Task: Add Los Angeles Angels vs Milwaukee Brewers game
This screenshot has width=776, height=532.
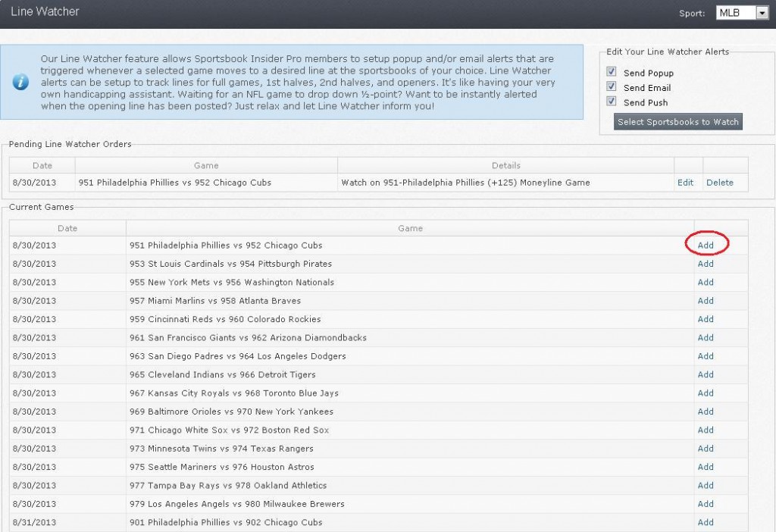Action: coord(706,504)
